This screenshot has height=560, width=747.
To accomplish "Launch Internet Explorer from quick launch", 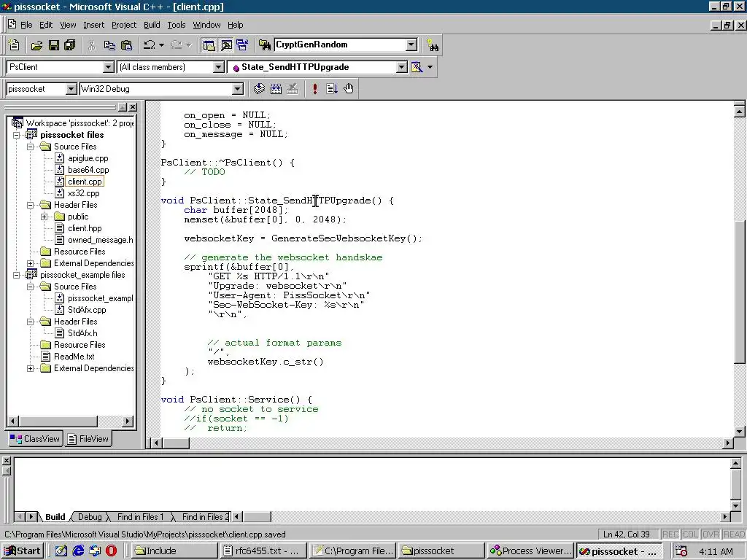I will [x=78, y=551].
